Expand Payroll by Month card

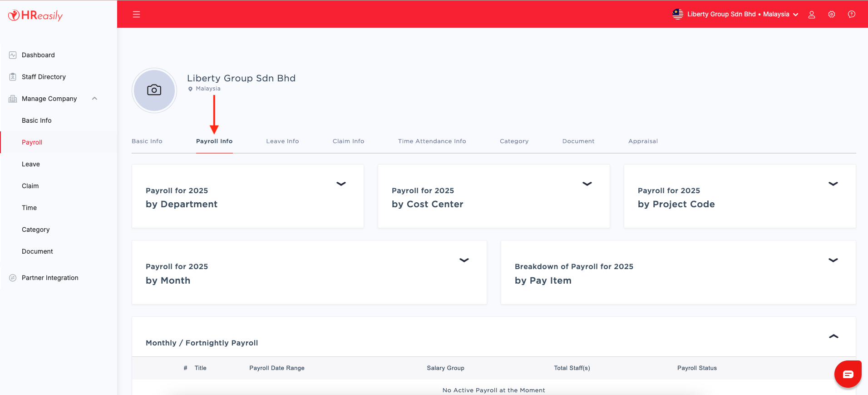coord(464,260)
